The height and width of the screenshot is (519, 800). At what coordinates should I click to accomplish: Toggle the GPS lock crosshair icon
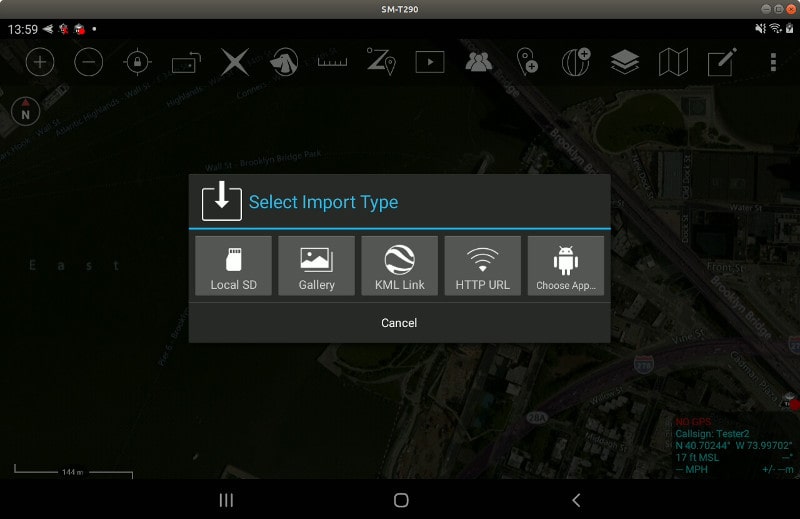(x=137, y=62)
